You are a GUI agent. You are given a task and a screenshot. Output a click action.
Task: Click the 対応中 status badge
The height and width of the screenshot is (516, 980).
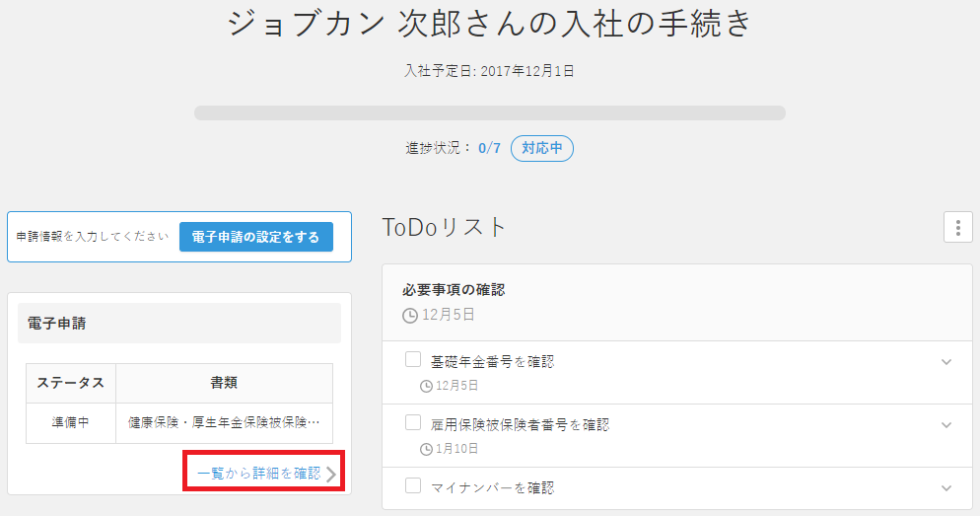pyautogui.click(x=542, y=148)
